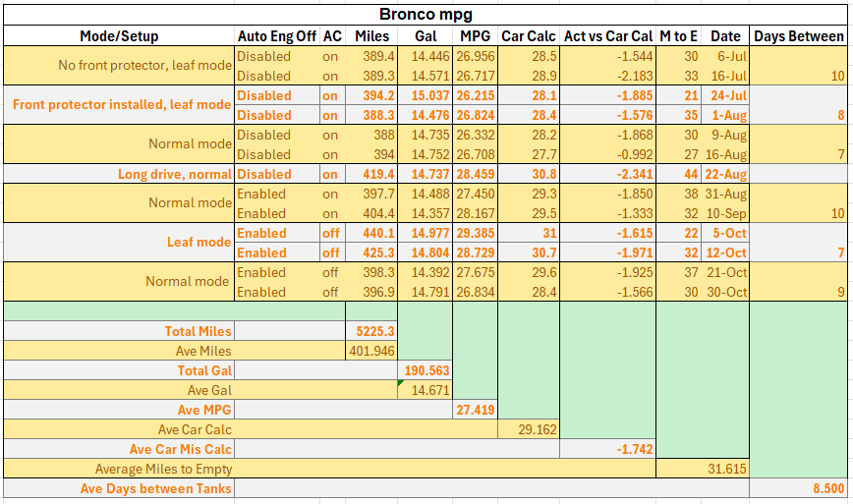
Task: Select the bold orange 'Leaf mode' cell
Action: click(119, 242)
